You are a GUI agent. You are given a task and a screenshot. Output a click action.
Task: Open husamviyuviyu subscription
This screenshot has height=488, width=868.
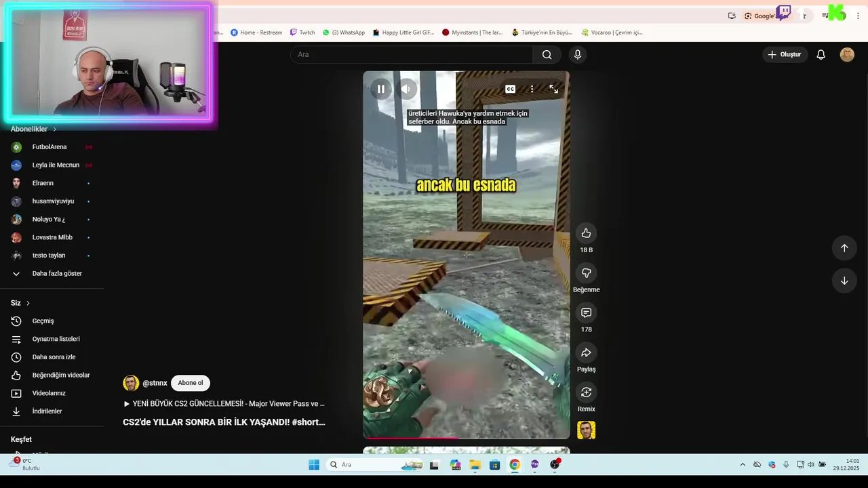click(x=52, y=201)
